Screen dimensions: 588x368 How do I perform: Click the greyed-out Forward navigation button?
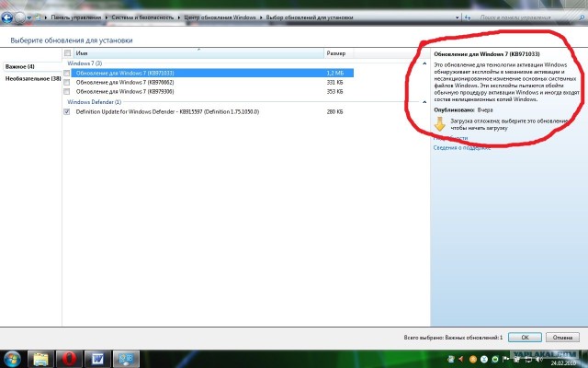pos(19,17)
